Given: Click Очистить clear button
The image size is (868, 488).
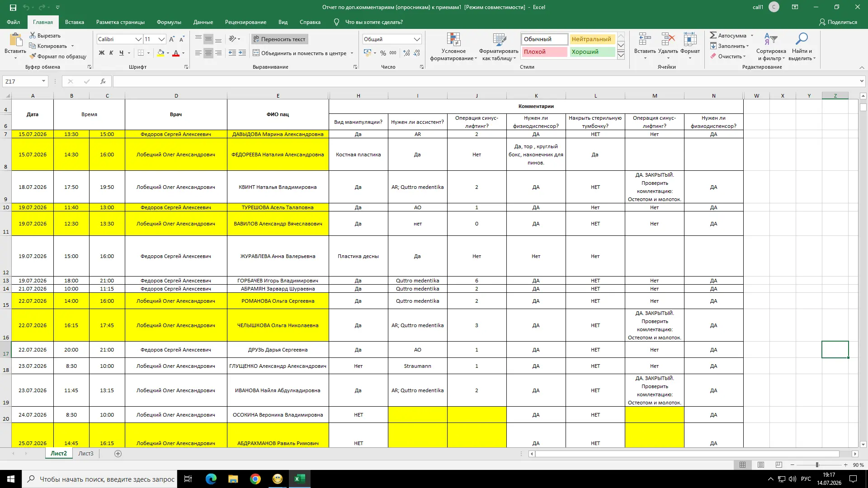Looking at the screenshot, I should tap(727, 56).
